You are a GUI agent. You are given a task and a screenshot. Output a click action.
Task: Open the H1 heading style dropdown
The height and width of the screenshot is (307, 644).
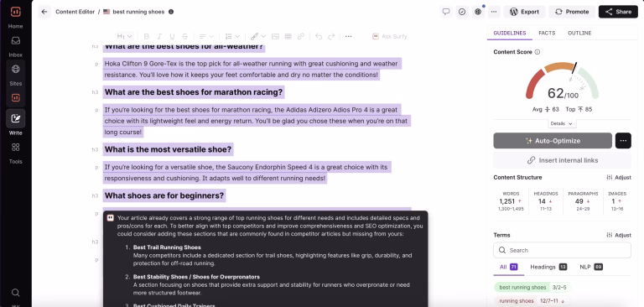[x=124, y=36]
